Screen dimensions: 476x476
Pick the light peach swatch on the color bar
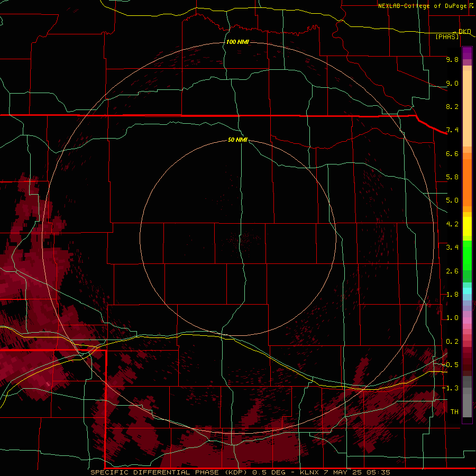[x=467, y=109]
